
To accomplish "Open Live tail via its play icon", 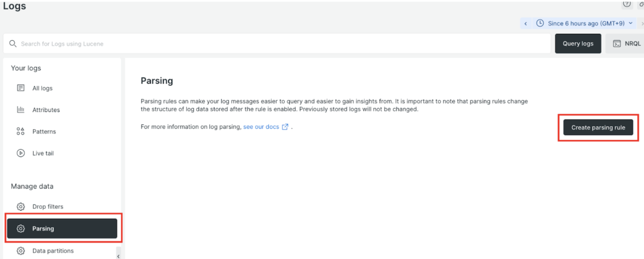I will pos(21,153).
